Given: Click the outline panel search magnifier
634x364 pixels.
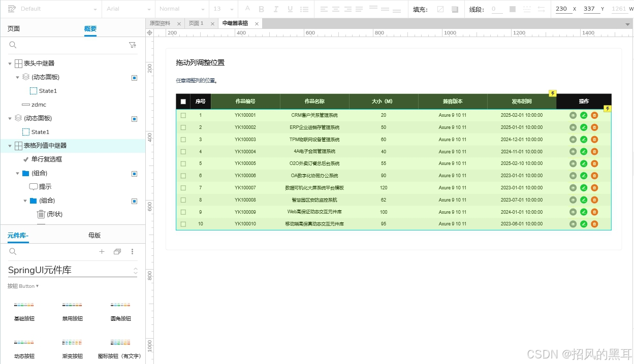Looking at the screenshot, I should click(x=13, y=45).
